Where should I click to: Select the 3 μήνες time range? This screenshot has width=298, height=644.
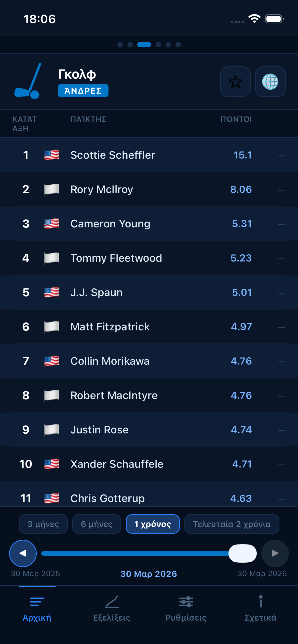click(43, 524)
